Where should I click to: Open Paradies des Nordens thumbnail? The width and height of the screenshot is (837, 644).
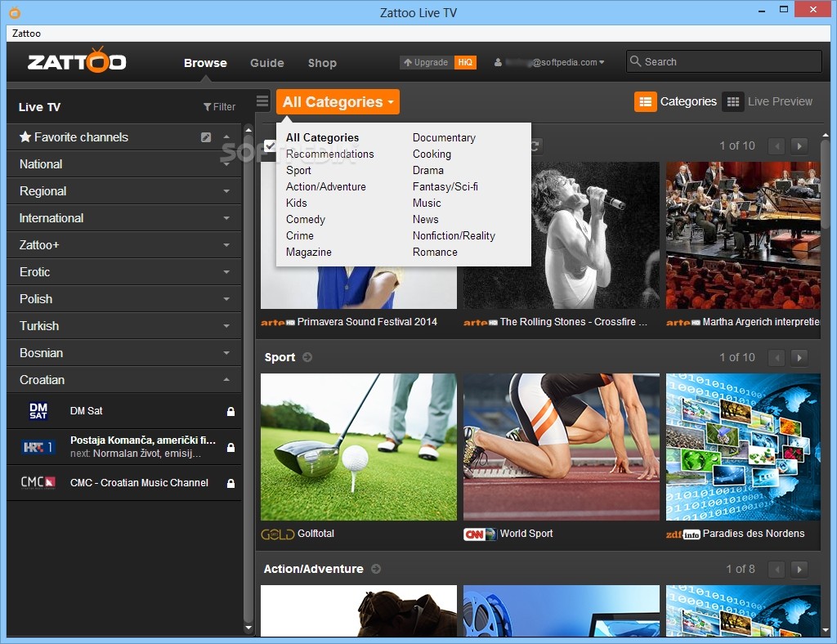(x=743, y=446)
